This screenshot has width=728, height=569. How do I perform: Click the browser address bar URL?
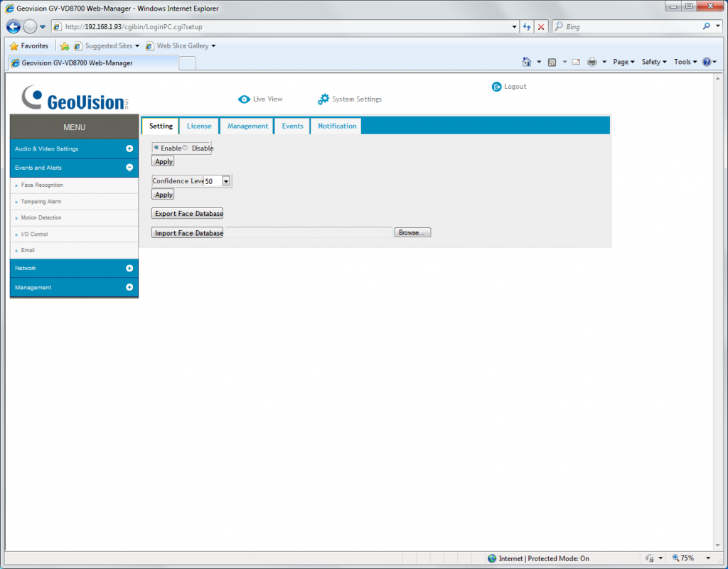(x=134, y=27)
